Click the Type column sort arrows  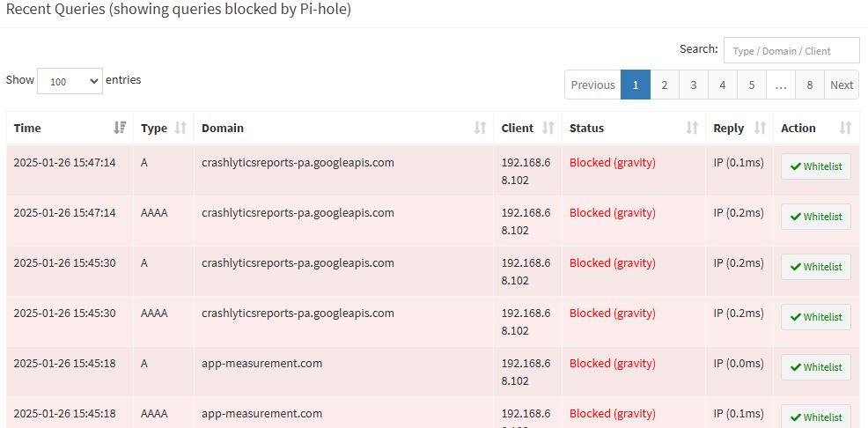pos(180,128)
